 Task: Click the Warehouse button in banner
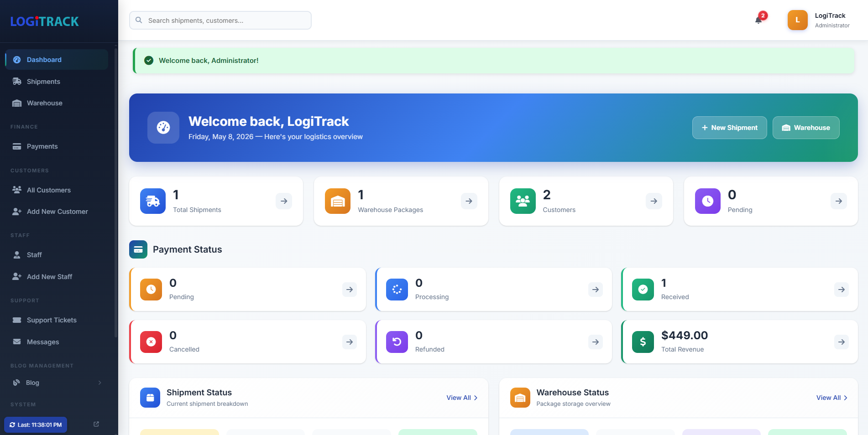(806, 128)
